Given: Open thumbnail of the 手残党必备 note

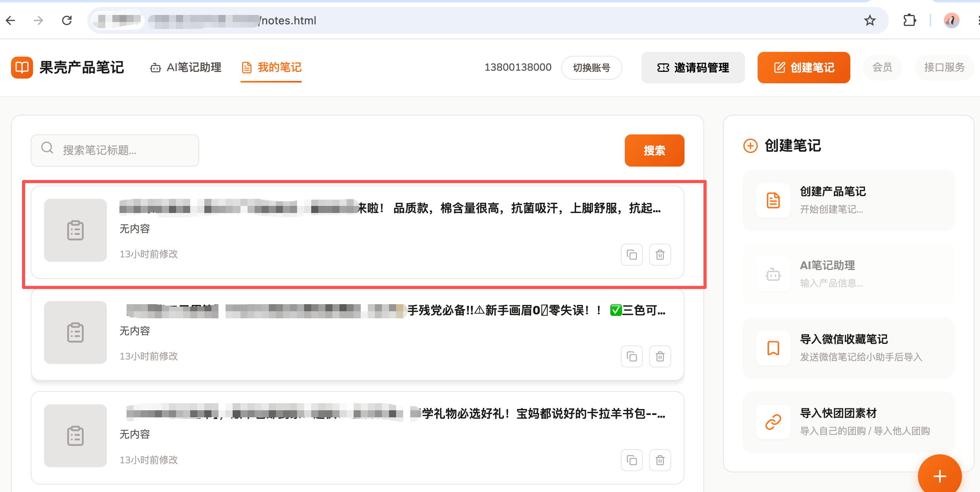Looking at the screenshot, I should pyautogui.click(x=75, y=332).
